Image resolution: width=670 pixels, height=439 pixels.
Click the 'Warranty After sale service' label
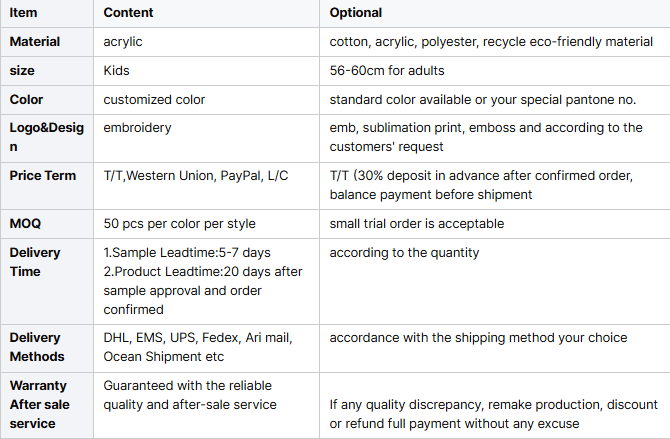(x=39, y=404)
